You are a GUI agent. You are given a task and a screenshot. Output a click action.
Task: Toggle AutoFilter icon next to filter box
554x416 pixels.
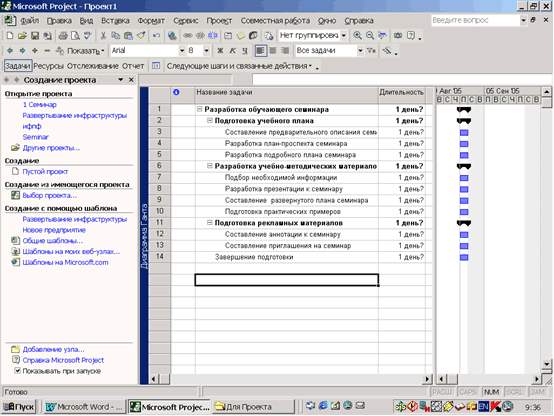click(371, 51)
